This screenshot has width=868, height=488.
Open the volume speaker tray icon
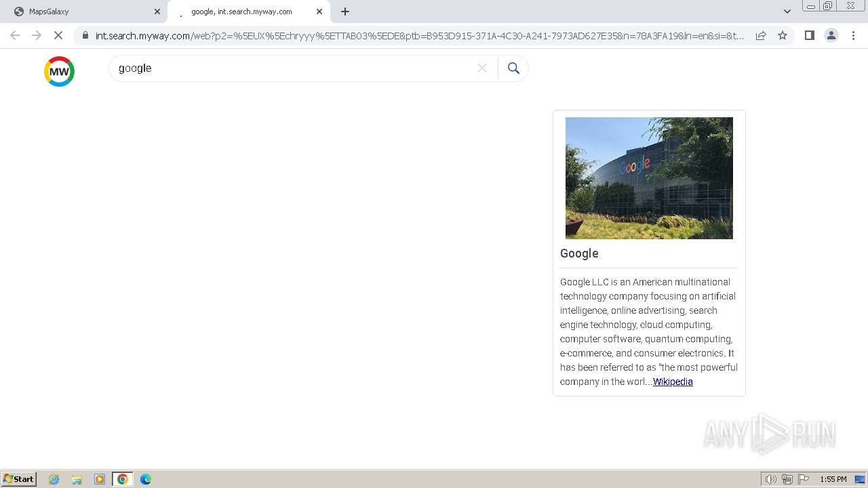[x=770, y=479]
